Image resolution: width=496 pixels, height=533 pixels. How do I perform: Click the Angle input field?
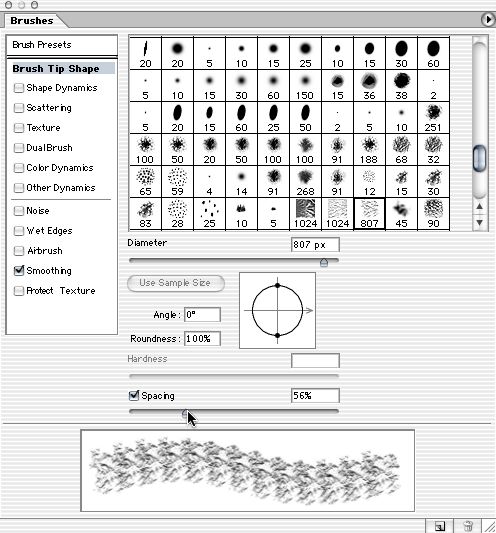pos(202,314)
